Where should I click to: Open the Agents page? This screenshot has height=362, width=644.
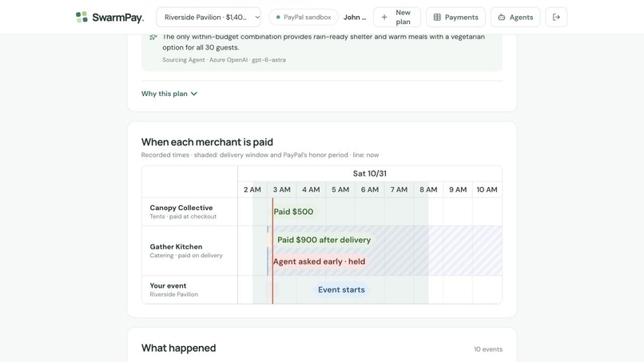click(515, 18)
